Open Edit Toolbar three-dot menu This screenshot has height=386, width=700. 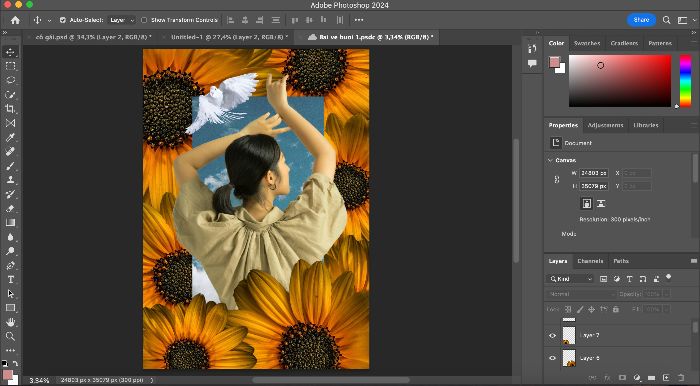(10, 350)
